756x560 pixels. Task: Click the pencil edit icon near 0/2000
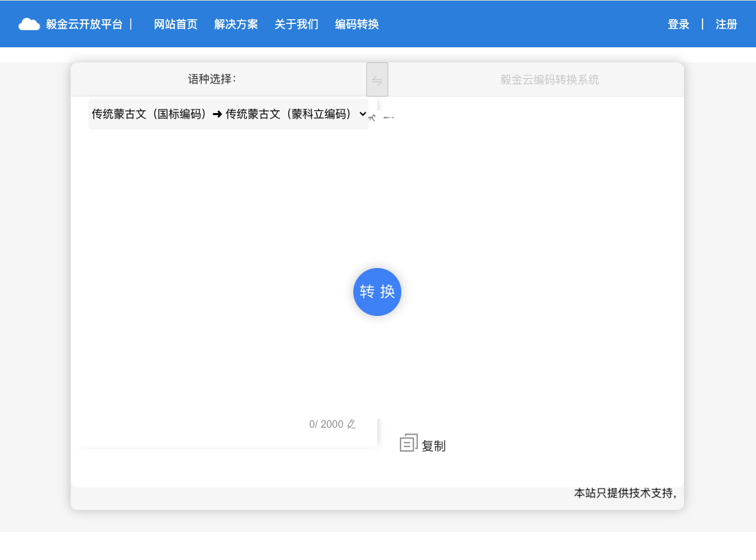351,424
